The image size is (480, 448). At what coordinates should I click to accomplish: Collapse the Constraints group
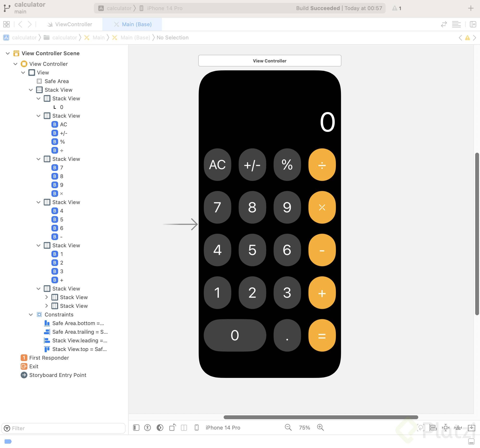31,315
